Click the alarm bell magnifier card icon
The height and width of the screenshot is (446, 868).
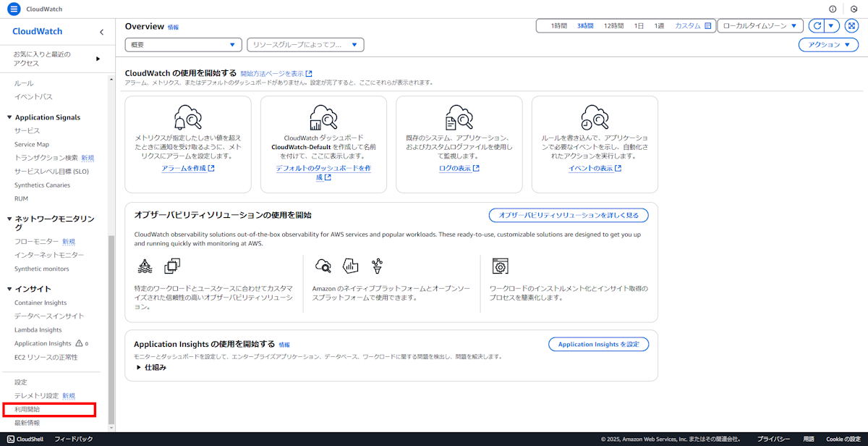[187, 118]
